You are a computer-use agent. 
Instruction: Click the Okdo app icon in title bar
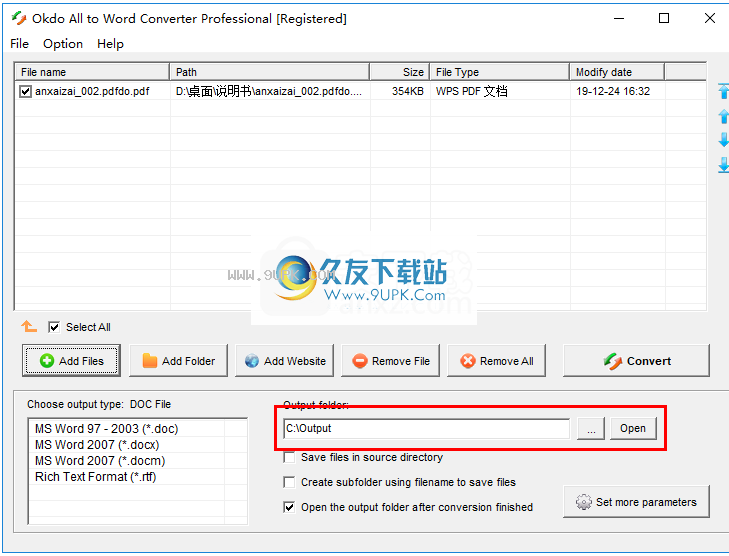(19, 19)
